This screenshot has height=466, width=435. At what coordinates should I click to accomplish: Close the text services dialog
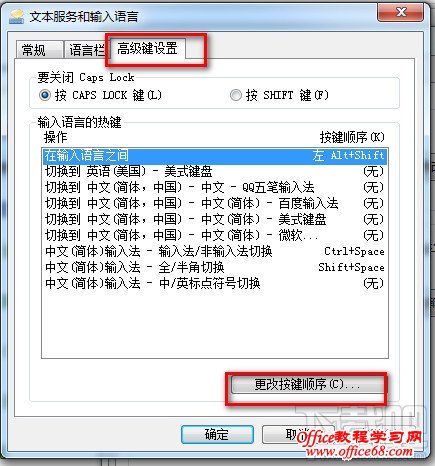coord(401,13)
